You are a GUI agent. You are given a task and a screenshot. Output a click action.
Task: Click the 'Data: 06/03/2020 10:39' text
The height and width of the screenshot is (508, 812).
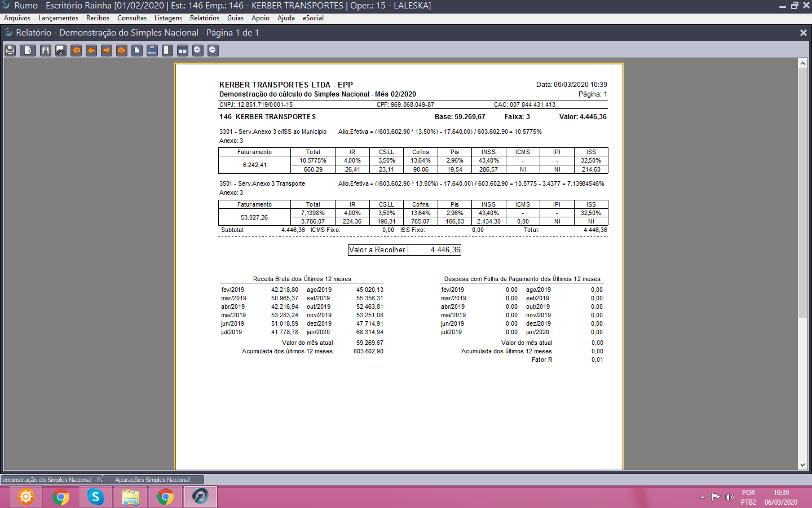572,85
